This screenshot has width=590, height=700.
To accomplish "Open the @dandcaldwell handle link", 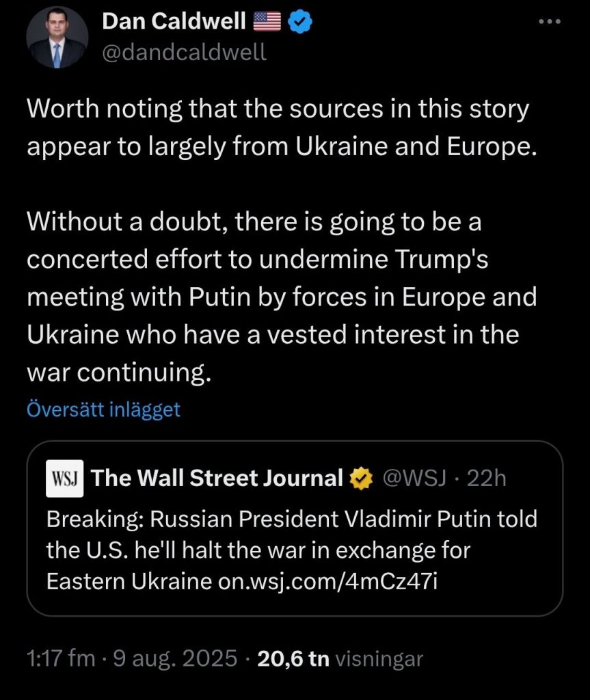I will [x=184, y=52].
